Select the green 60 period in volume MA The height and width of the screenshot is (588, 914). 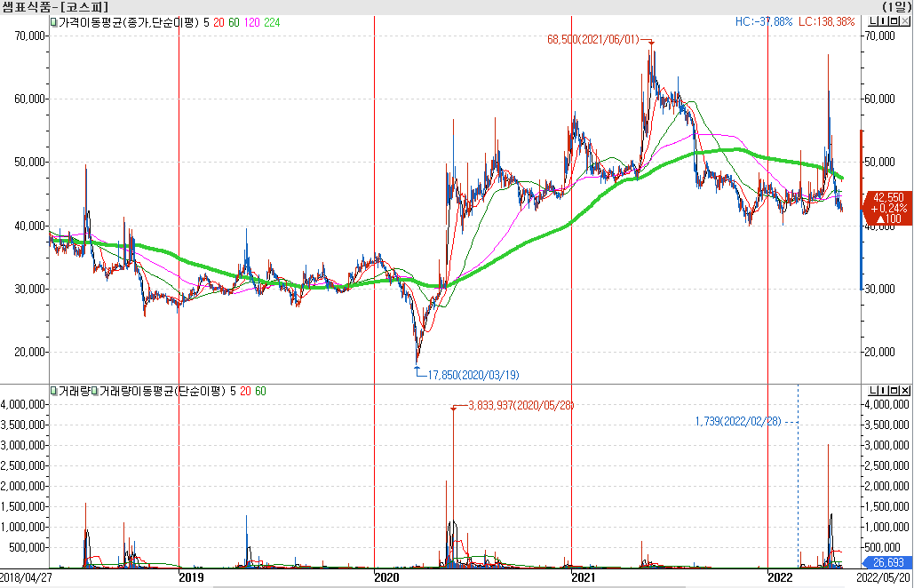pyautogui.click(x=260, y=391)
